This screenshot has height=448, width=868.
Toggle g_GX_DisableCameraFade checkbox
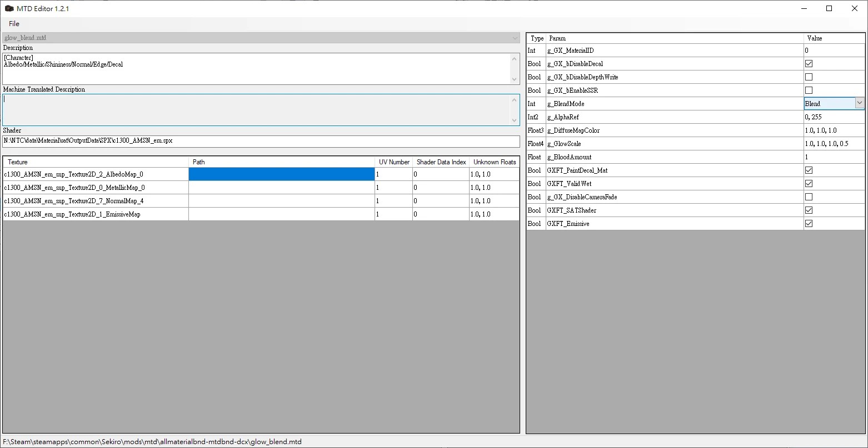(809, 197)
